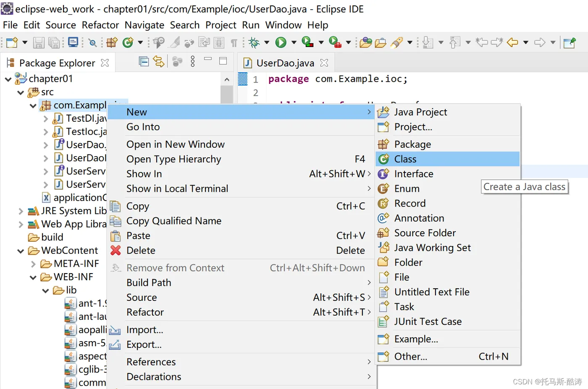Image resolution: width=588 pixels, height=389 pixels.
Task: Select the build folder in tree
Action: (x=45, y=238)
